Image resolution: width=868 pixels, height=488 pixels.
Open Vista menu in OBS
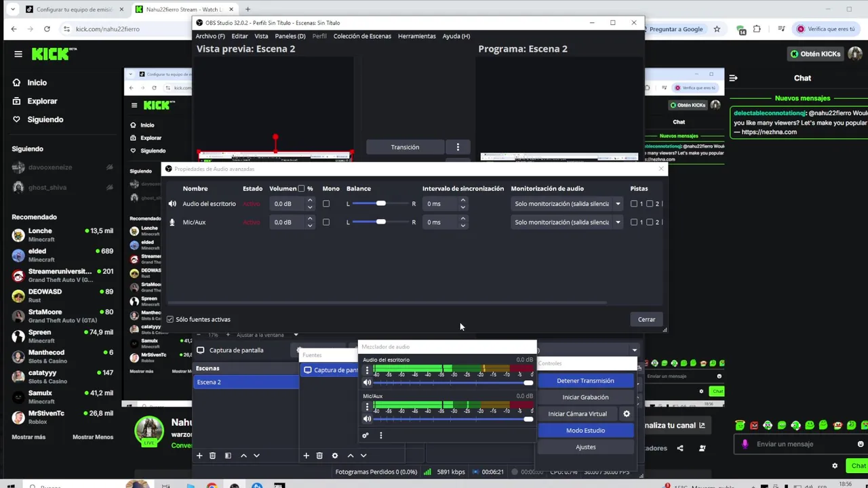(x=261, y=36)
